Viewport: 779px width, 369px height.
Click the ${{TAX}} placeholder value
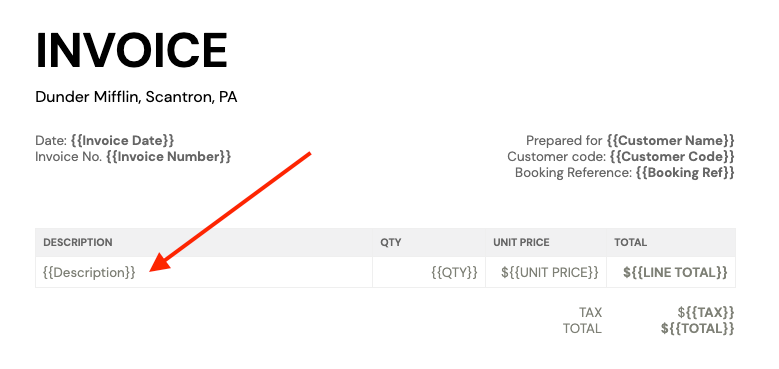tap(706, 312)
